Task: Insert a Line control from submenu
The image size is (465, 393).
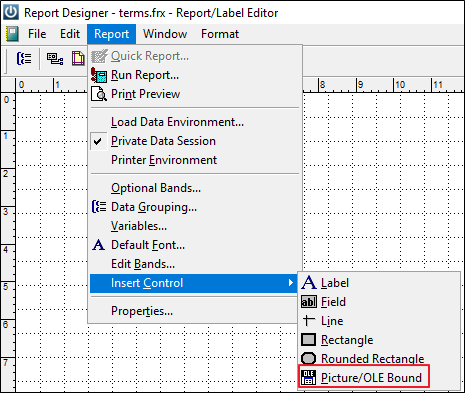Action: [379, 321]
